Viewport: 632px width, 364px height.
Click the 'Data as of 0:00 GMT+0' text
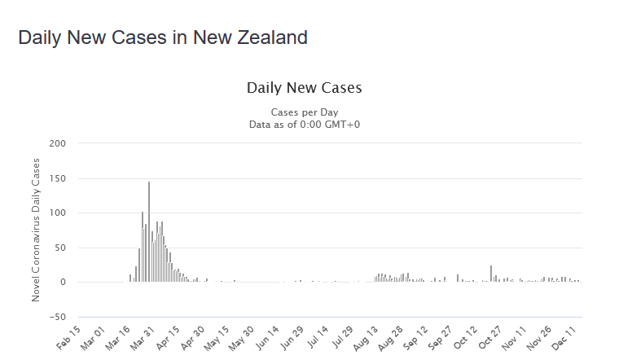pos(304,124)
